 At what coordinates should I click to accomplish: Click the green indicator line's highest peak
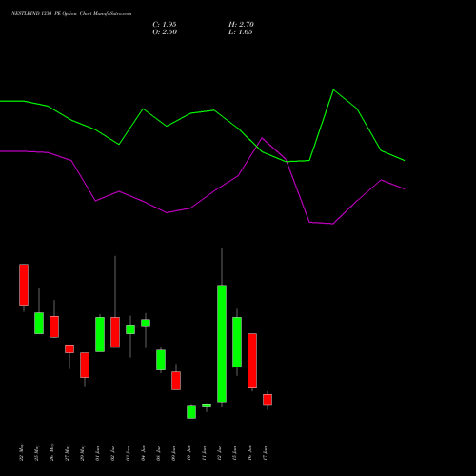click(333, 90)
